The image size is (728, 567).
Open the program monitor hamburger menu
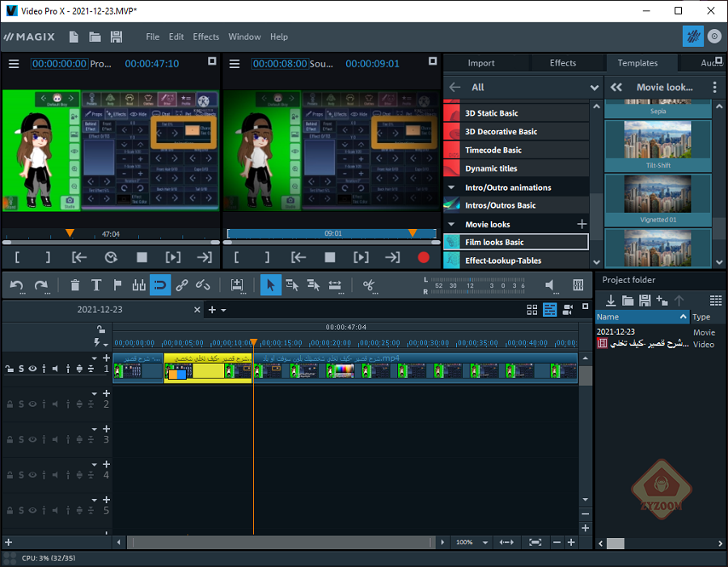pyautogui.click(x=14, y=64)
